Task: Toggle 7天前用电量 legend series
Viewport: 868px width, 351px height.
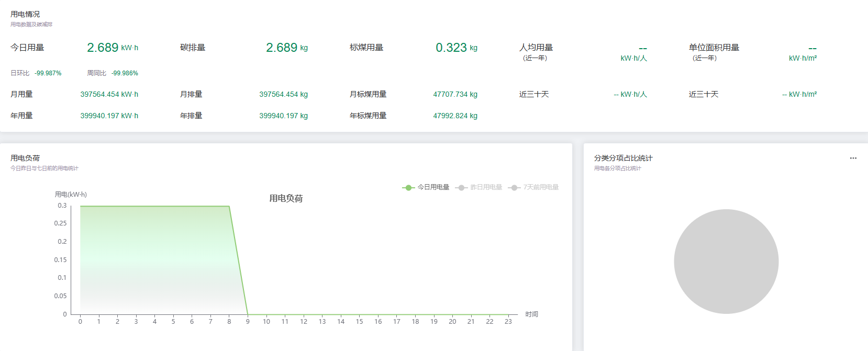Action: pos(533,187)
